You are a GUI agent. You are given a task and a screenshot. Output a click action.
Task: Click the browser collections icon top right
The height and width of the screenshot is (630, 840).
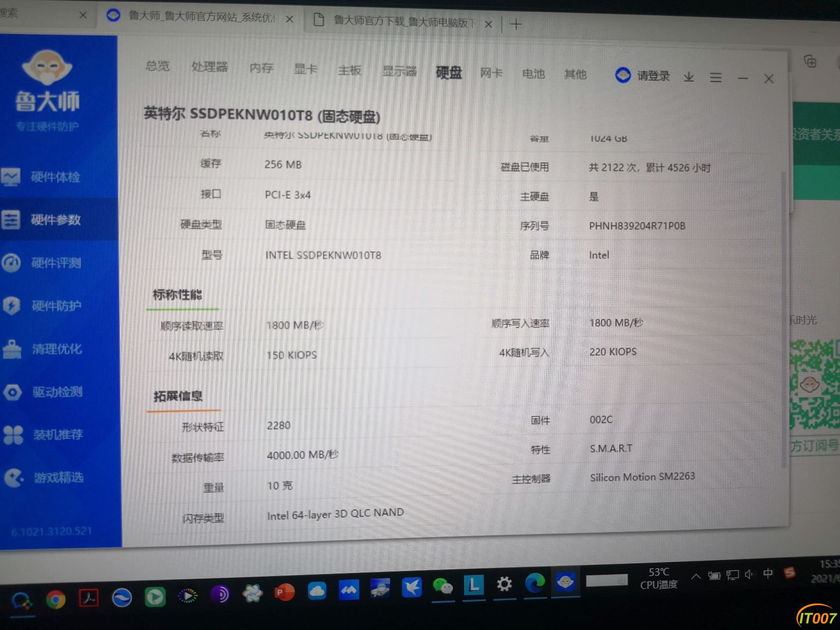point(810,62)
